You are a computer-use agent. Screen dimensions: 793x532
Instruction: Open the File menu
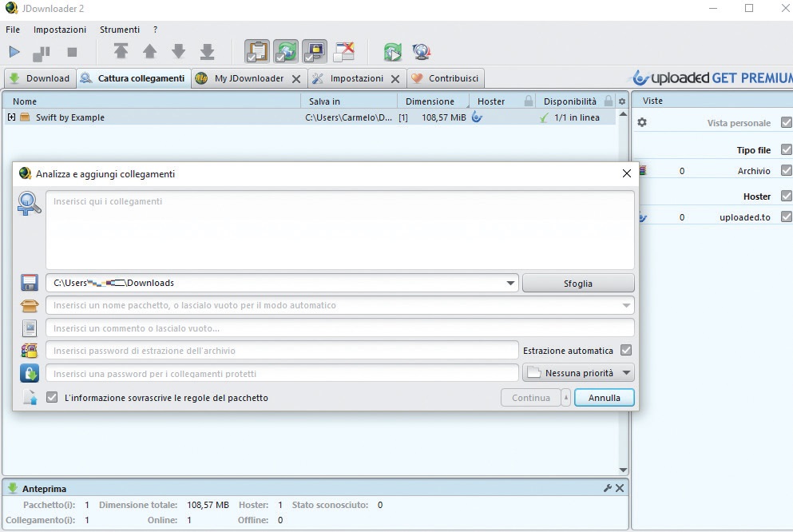(x=13, y=30)
